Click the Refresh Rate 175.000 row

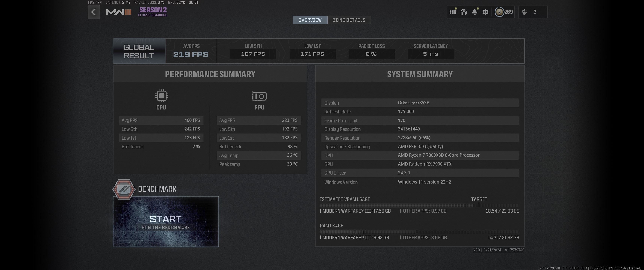click(x=420, y=112)
